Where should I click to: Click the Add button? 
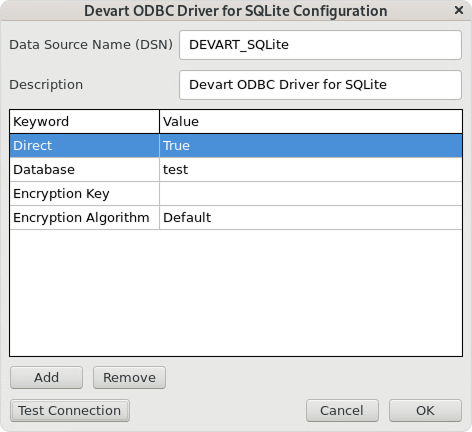point(46,378)
